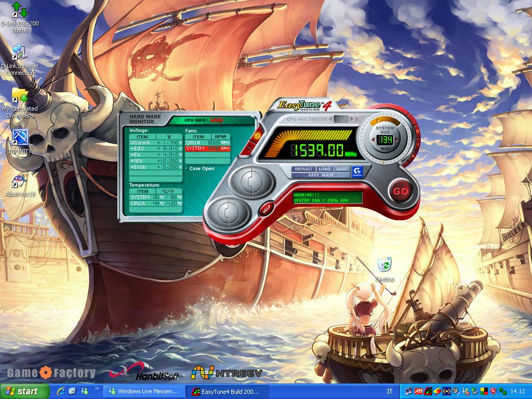This screenshot has width=532, height=399.
Task: Click the SAVE profile button
Action: [342, 169]
